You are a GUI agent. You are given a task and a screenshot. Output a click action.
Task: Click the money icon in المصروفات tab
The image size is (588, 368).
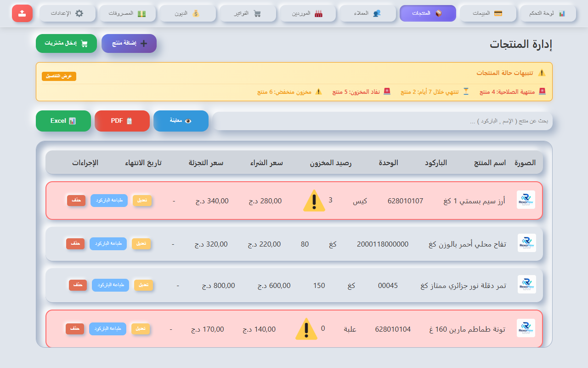click(141, 13)
